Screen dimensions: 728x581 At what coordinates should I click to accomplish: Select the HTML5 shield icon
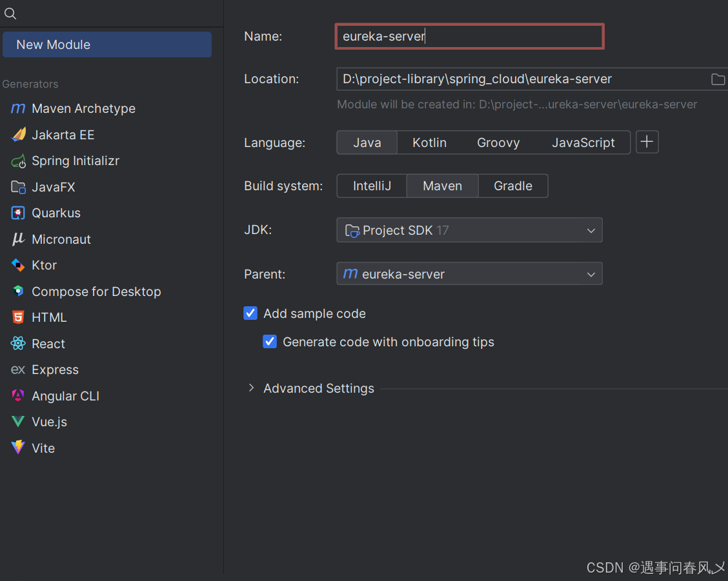coord(18,317)
